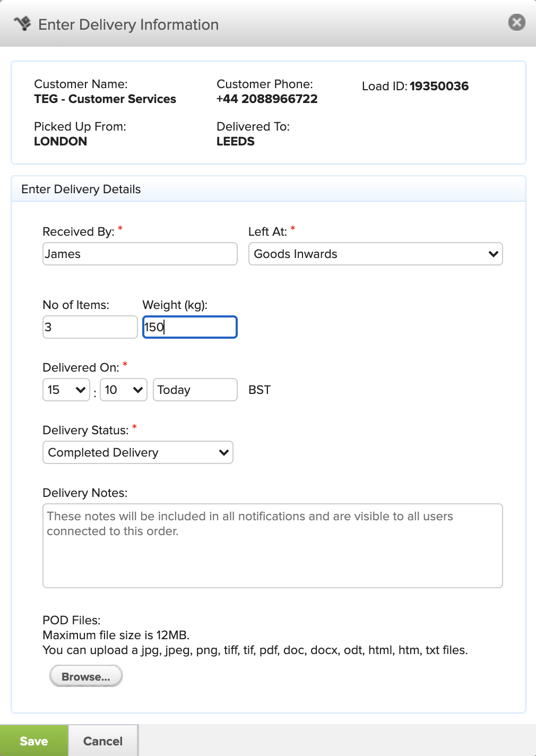Click the LONDON pickup location text
The height and width of the screenshot is (756, 536).
click(x=60, y=141)
